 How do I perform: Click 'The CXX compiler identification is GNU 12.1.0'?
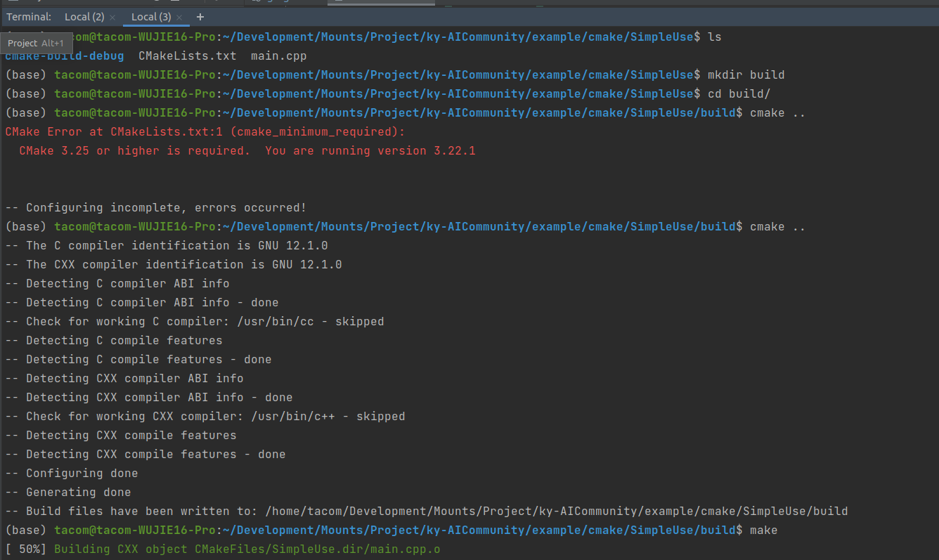173,264
